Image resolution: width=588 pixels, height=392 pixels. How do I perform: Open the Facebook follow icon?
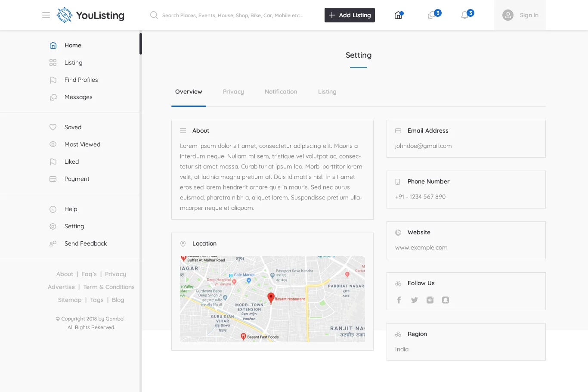click(x=399, y=300)
